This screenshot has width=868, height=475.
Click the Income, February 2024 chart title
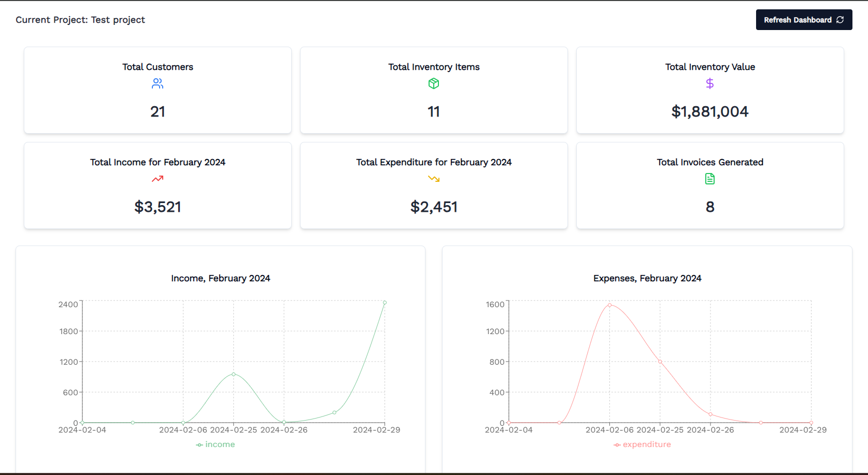click(220, 278)
